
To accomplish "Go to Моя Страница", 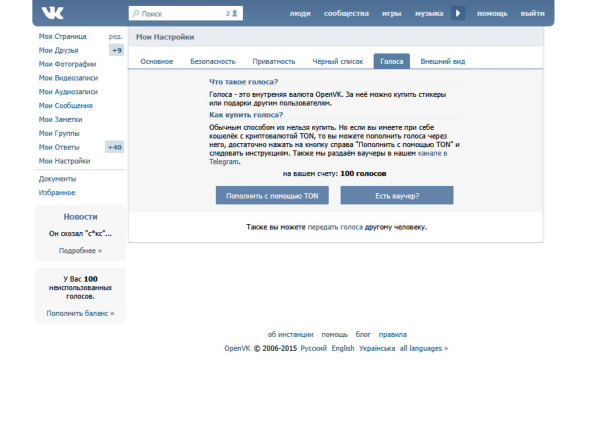I will coord(62,36).
